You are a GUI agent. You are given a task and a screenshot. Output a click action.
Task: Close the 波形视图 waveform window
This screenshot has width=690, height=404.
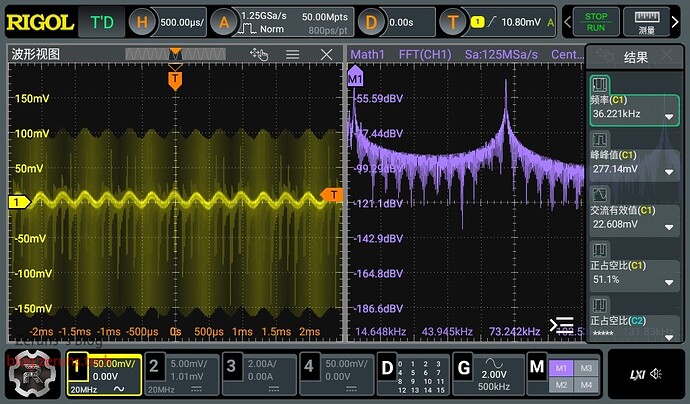coord(326,55)
